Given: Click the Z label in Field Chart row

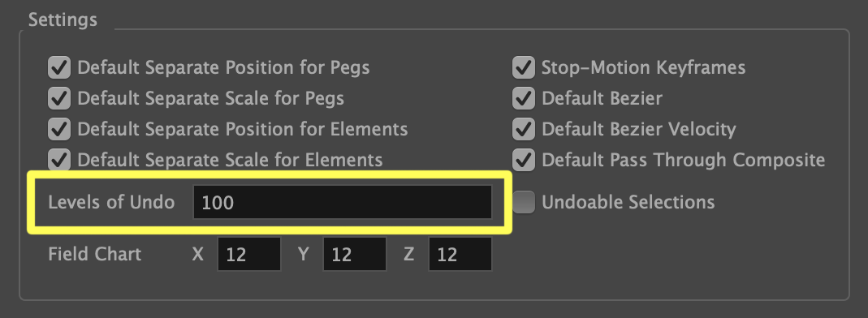Looking at the screenshot, I should (408, 255).
